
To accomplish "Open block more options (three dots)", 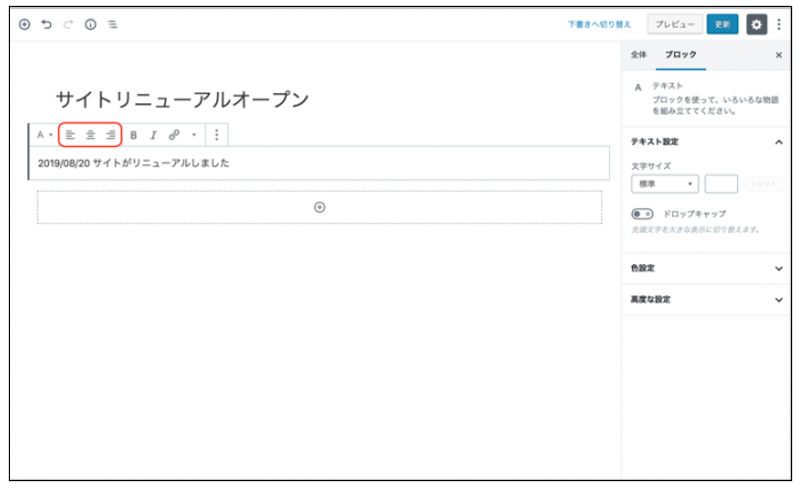I will coord(216,134).
